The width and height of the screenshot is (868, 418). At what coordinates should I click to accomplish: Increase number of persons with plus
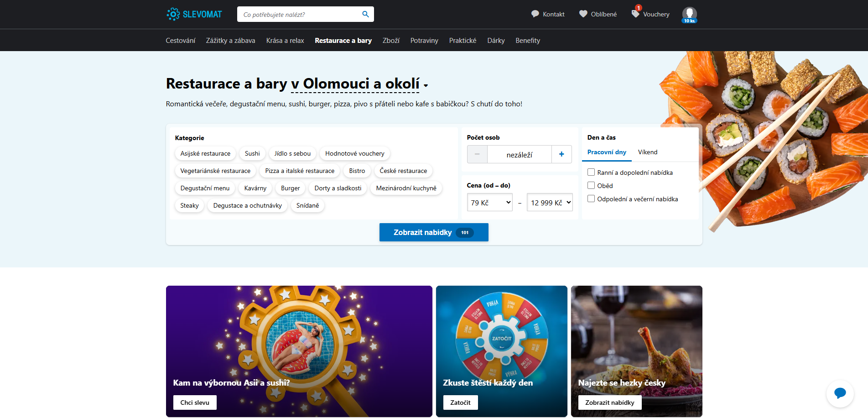(561, 154)
